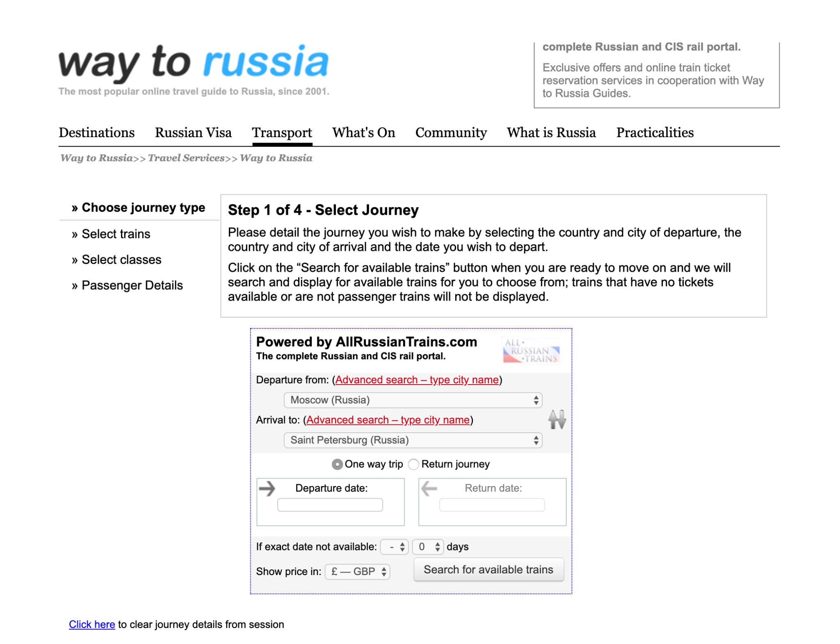Click the swap departure/arrival arrows icon
Viewport: 840px width, 644px height.
557,419
